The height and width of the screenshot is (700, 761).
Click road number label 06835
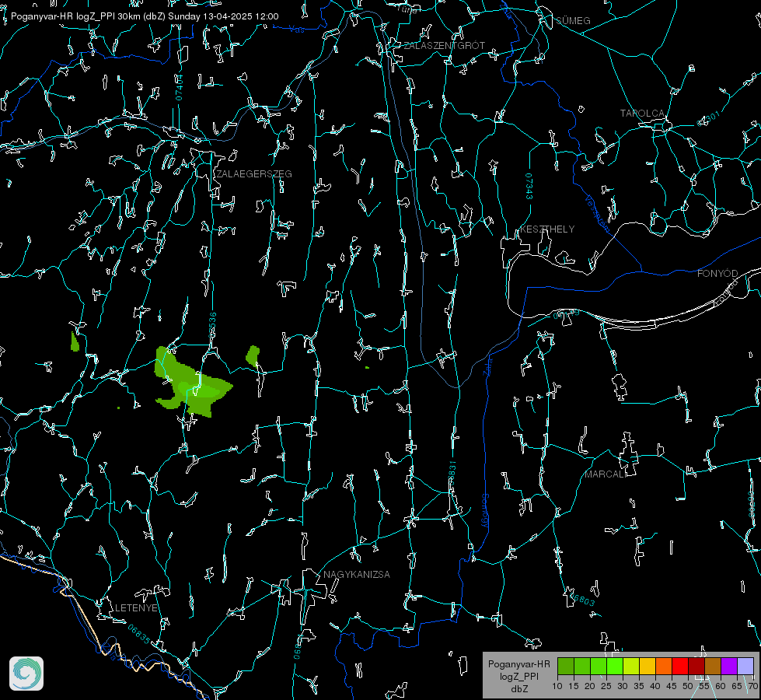tap(139, 635)
